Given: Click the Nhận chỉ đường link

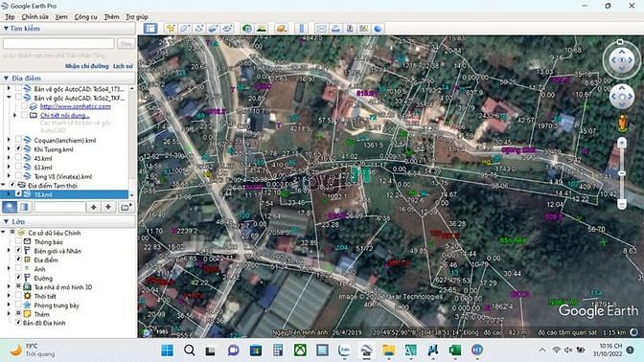Looking at the screenshot, I should point(86,66).
